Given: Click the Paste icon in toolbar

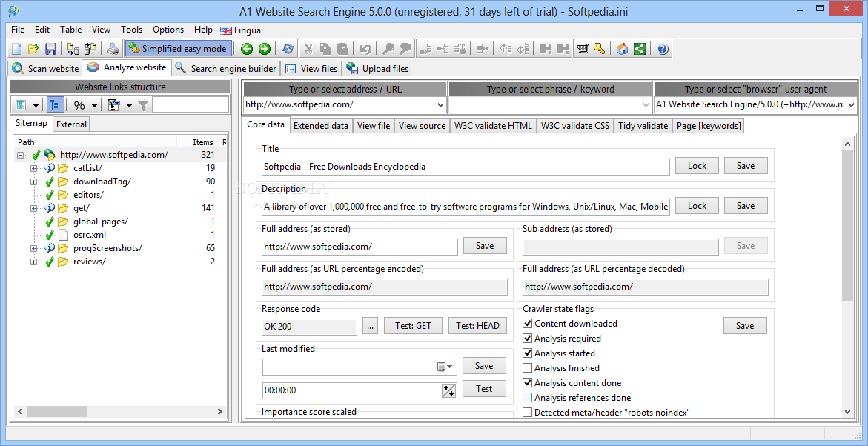Looking at the screenshot, I should 342,49.
